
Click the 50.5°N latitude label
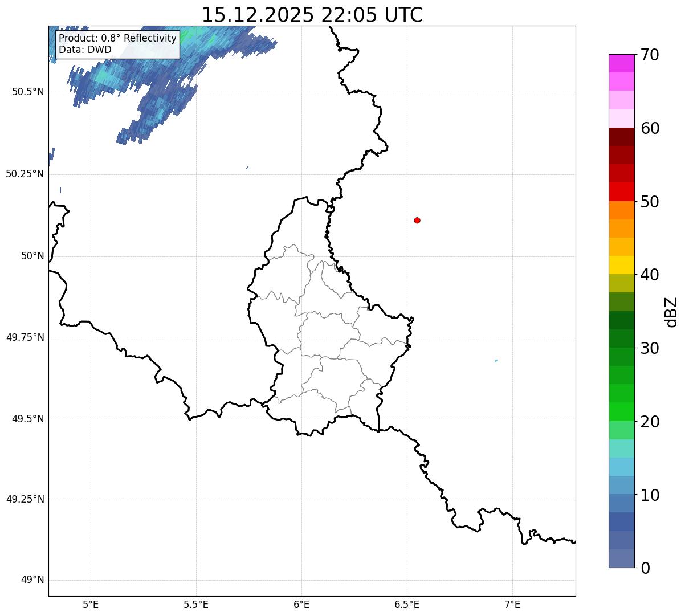pos(27,92)
